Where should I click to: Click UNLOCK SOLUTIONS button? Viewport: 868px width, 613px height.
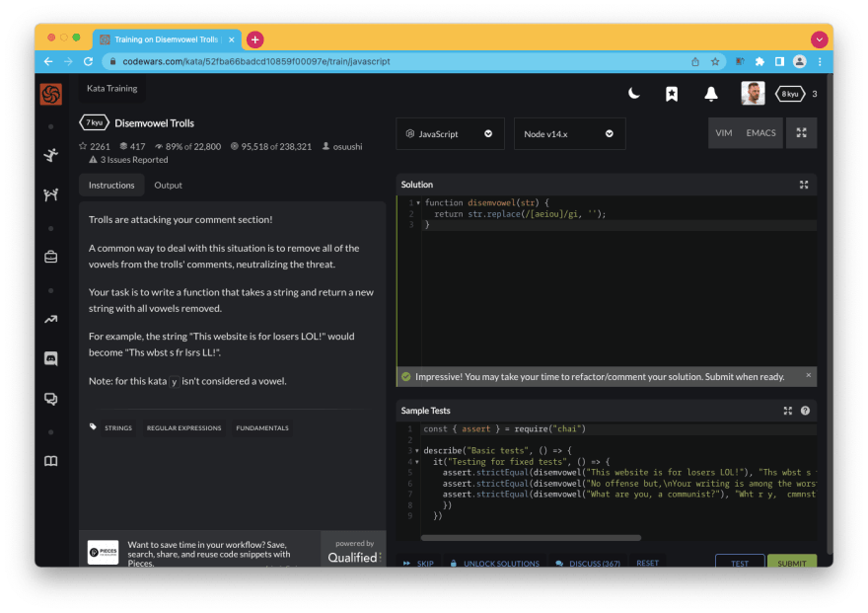(x=494, y=564)
